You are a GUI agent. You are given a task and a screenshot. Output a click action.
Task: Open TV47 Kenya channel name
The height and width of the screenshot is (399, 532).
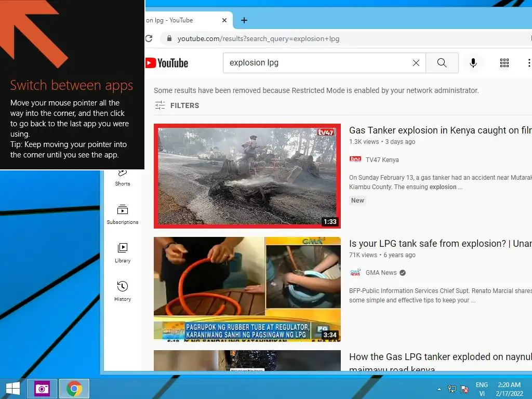[x=382, y=160]
